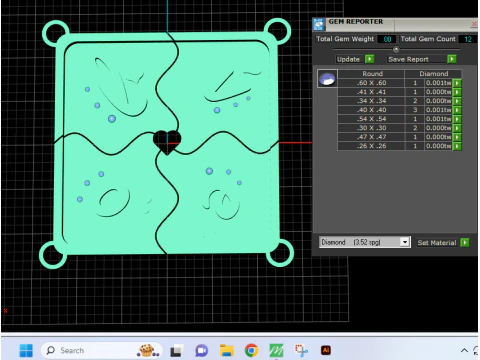Select the .40 X .40 size cell
The width and height of the screenshot is (480, 360).
click(371, 110)
